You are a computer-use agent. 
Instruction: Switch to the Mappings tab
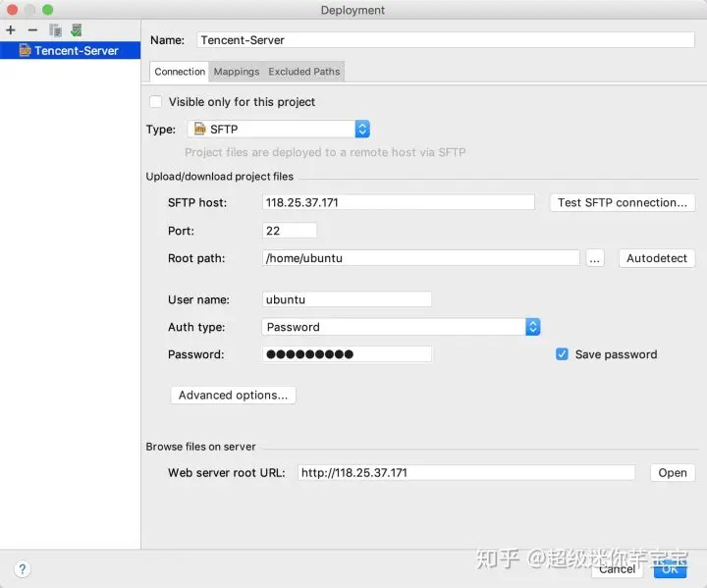click(x=237, y=72)
